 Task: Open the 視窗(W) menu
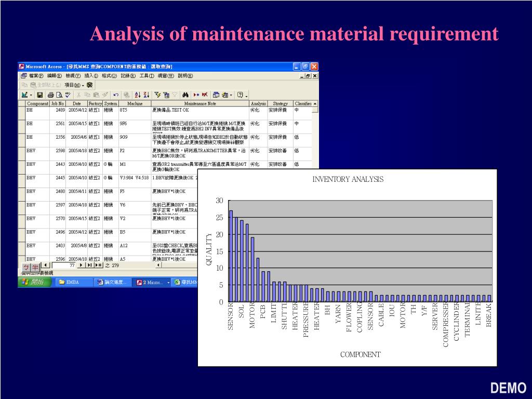point(166,76)
